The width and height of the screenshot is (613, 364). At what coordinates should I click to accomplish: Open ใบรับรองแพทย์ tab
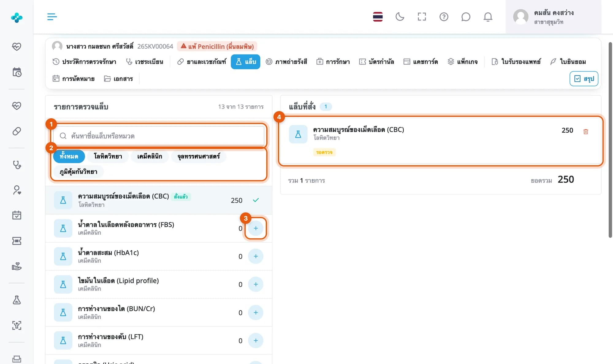tap(516, 62)
